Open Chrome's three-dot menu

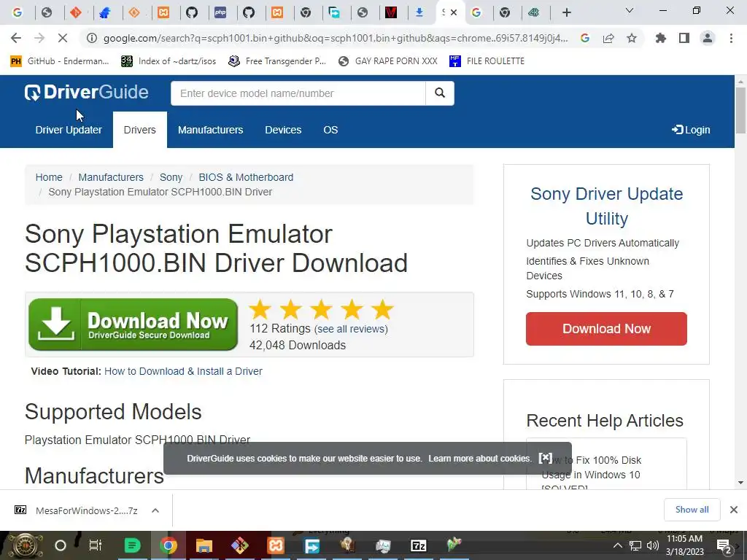click(731, 38)
